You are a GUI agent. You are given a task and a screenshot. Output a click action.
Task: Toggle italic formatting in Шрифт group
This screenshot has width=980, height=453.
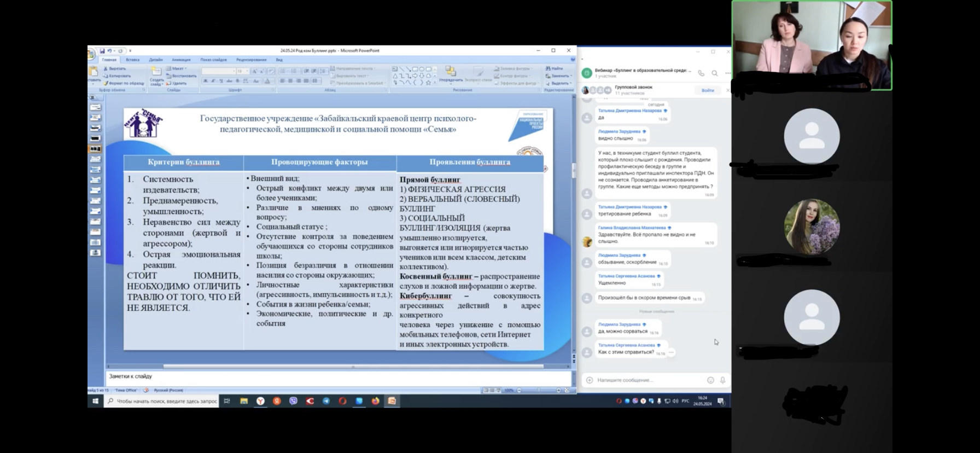[213, 81]
